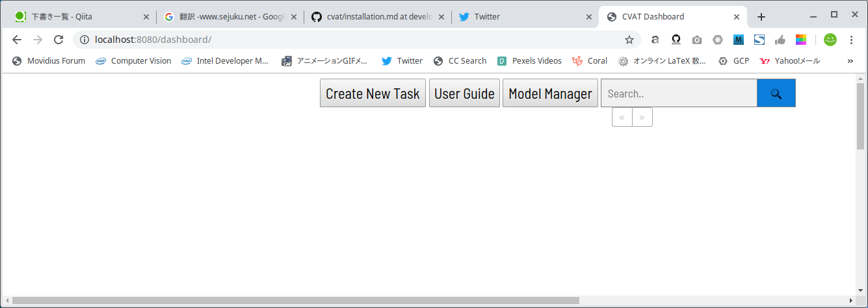Open the Twitter bookmark
868x308 pixels.
[x=402, y=61]
